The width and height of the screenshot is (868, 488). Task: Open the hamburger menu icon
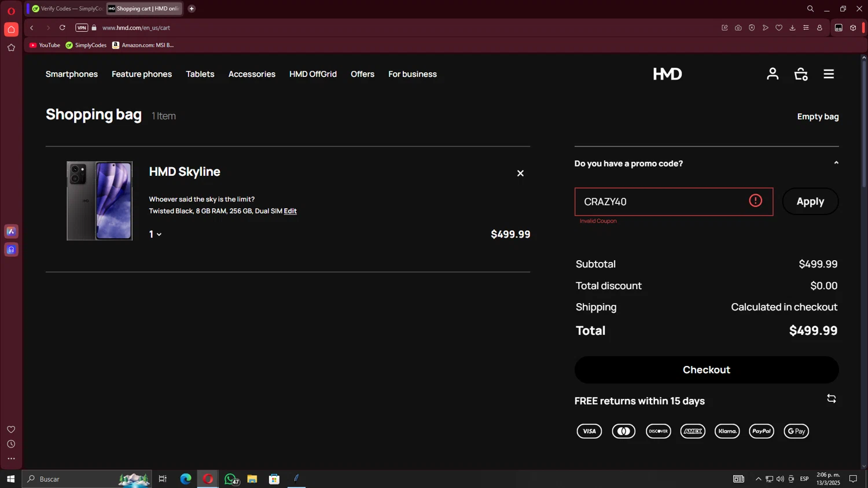click(x=829, y=74)
